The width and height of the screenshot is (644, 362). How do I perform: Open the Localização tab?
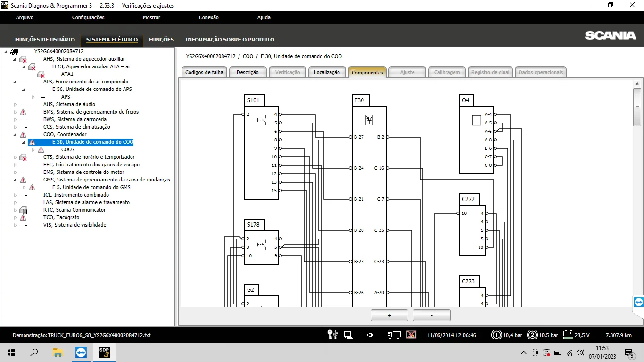(327, 72)
